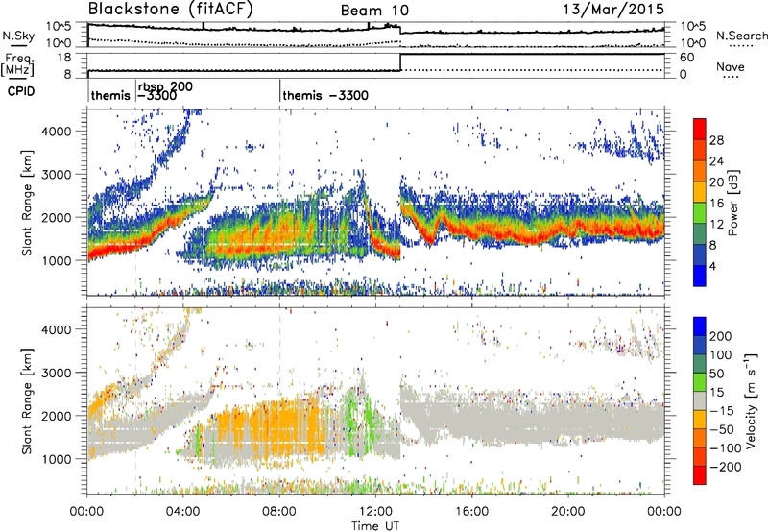Click the first 'themis' CPID marker text

click(110, 95)
